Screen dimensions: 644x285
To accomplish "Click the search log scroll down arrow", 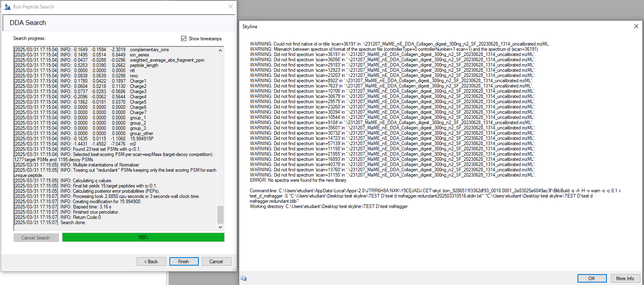I will click(220, 227).
